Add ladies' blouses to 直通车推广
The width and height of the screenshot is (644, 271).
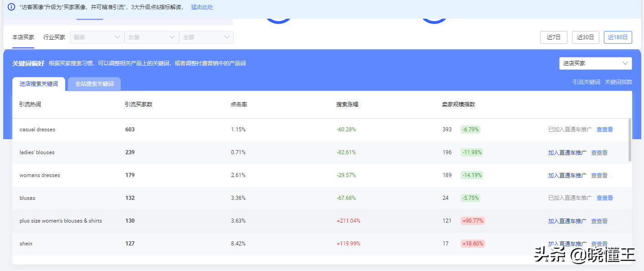click(567, 152)
